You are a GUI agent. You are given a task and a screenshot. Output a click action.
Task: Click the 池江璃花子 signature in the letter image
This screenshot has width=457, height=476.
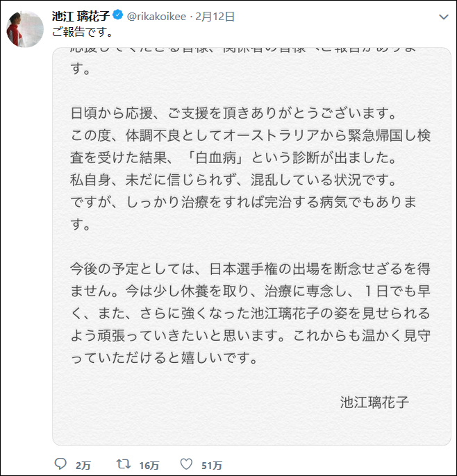click(x=376, y=402)
